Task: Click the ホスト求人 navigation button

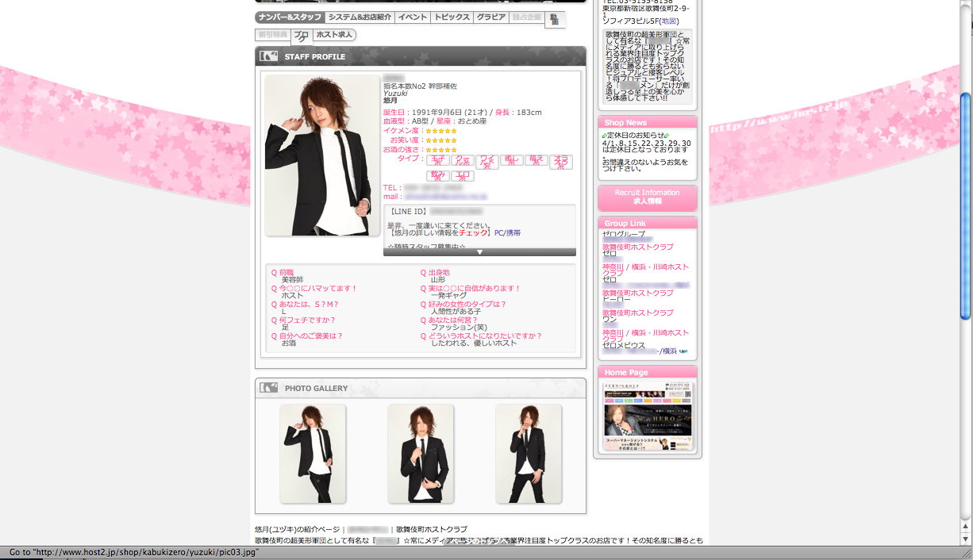Action: (x=333, y=35)
